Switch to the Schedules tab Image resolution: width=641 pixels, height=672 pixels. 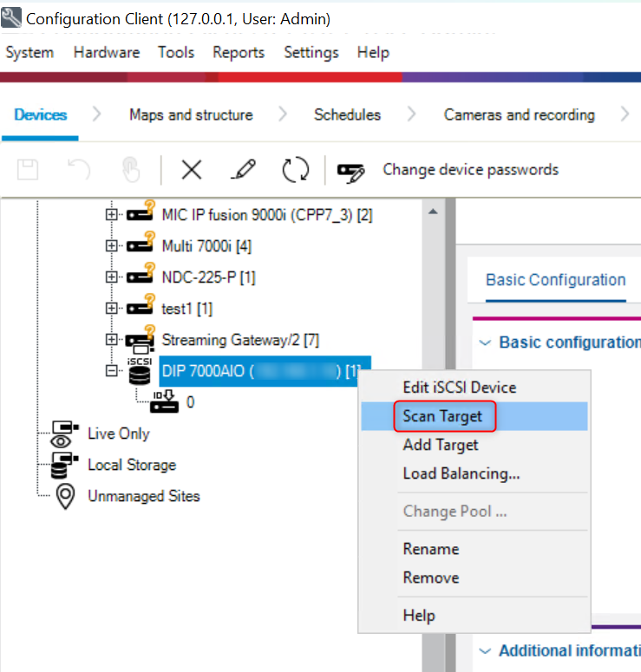point(347,114)
